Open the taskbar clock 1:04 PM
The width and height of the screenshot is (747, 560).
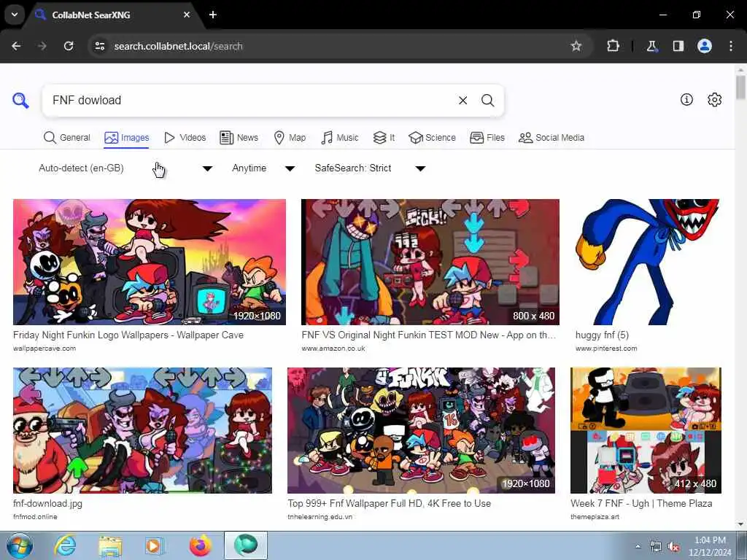click(x=710, y=546)
